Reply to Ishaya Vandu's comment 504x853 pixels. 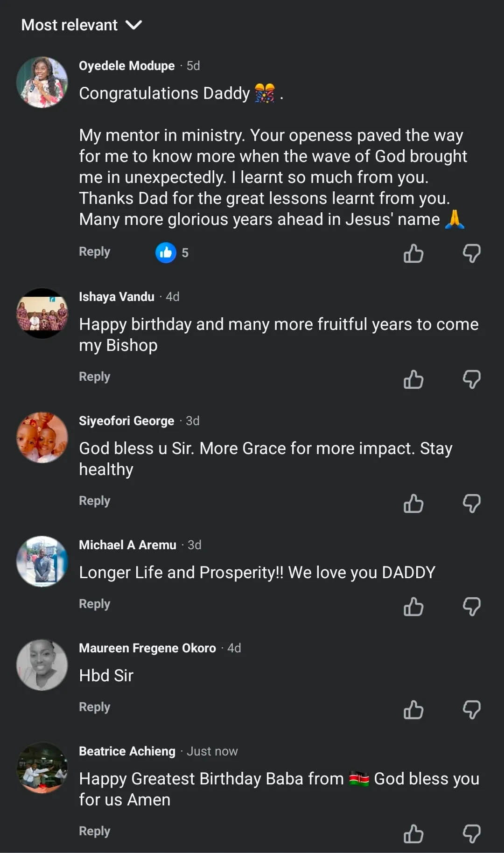[x=94, y=377]
